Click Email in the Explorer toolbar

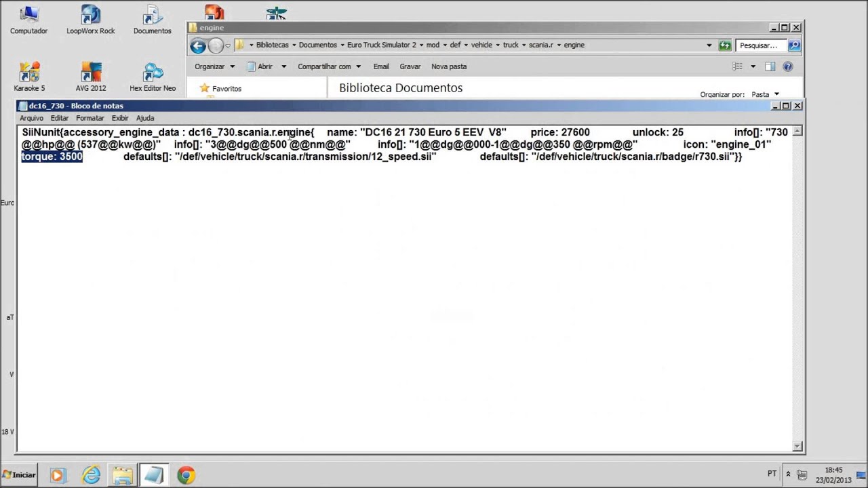[x=381, y=66]
